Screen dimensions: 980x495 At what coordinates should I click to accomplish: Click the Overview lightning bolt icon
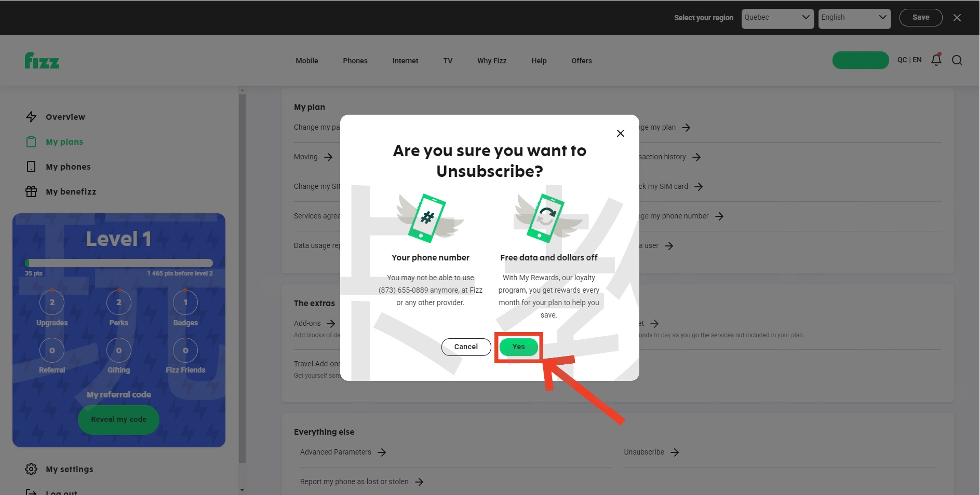(31, 117)
